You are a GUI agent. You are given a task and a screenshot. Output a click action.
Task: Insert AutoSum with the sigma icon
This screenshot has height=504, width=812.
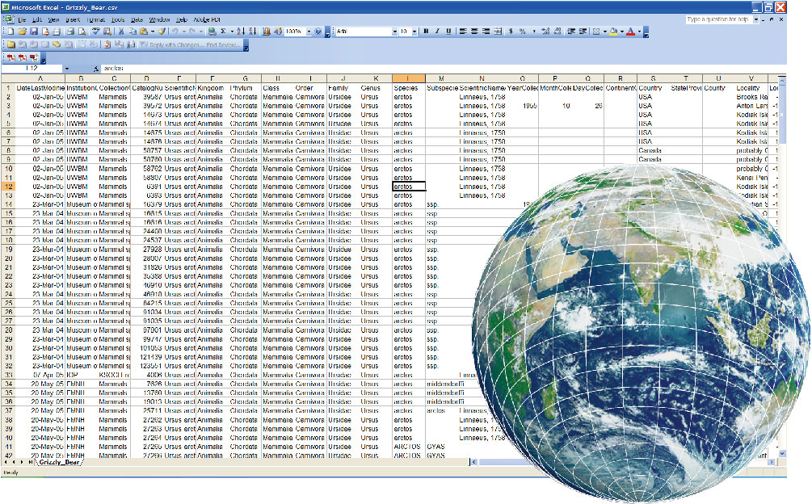(x=223, y=31)
